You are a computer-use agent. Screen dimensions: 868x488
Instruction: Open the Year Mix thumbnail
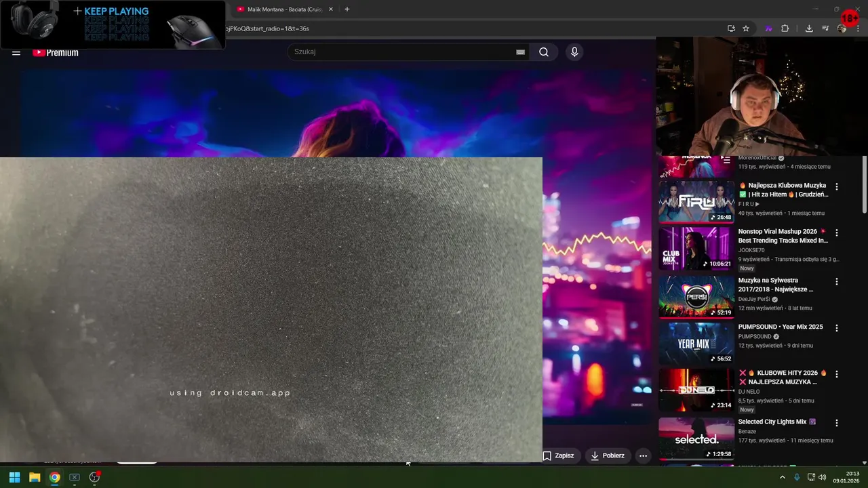pos(696,343)
